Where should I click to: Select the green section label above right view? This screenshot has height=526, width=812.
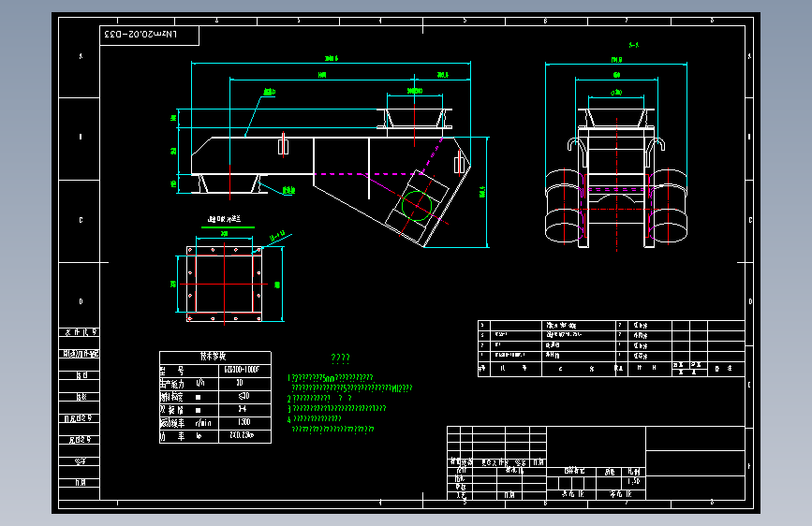click(633, 45)
